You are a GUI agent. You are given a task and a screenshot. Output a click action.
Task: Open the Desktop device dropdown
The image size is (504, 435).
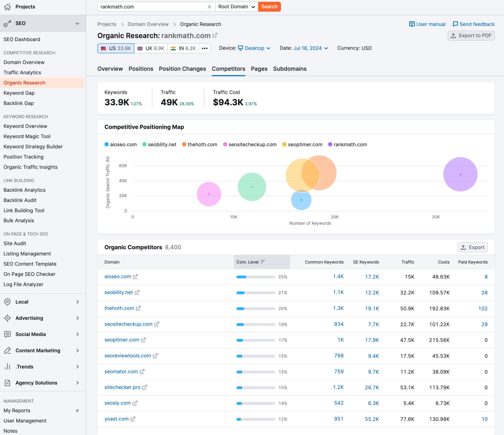pyautogui.click(x=254, y=48)
